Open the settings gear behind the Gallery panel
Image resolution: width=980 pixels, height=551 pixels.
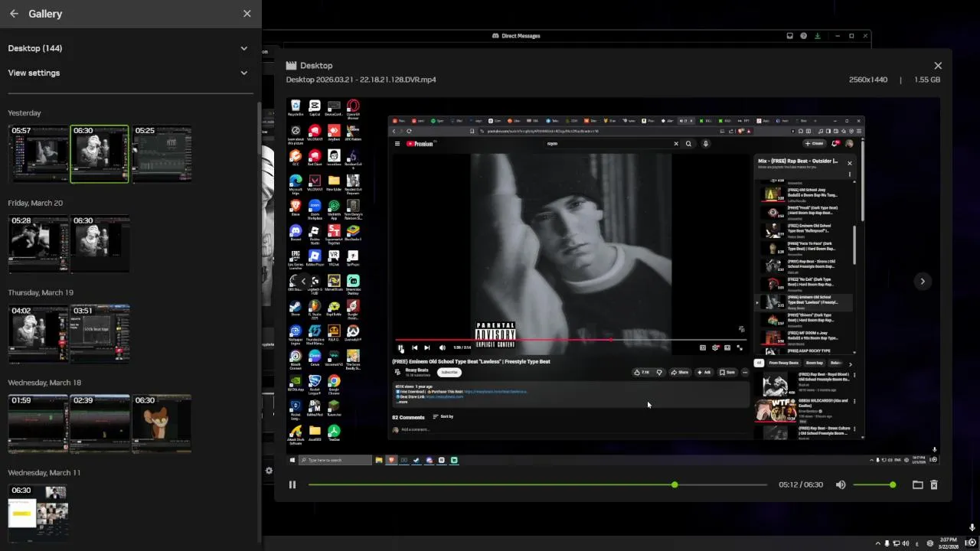pos(269,471)
